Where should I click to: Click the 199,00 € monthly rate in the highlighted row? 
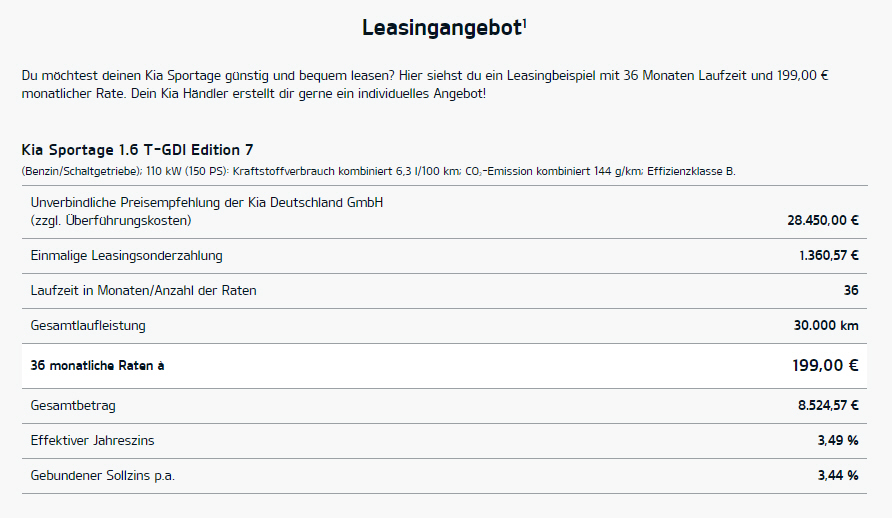tap(825, 366)
